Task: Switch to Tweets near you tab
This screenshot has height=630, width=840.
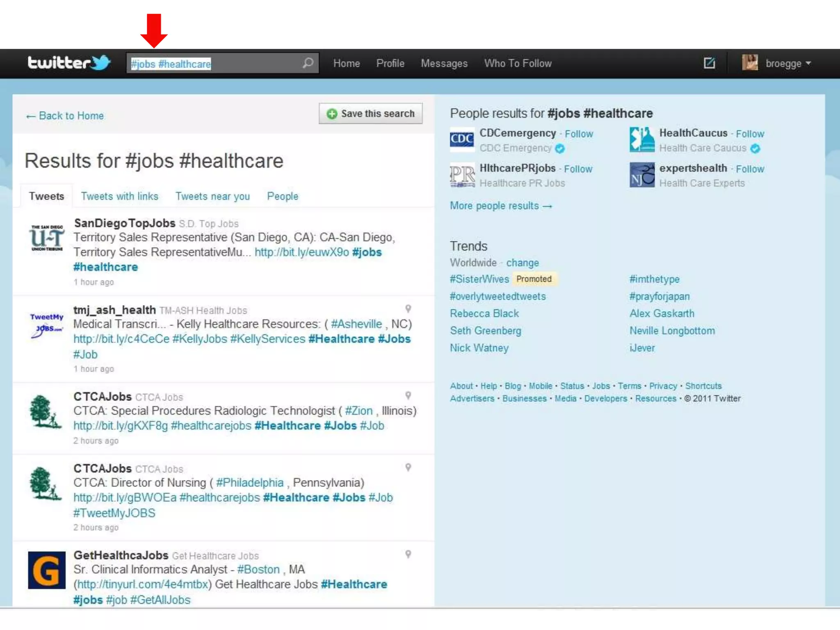Action: point(213,196)
